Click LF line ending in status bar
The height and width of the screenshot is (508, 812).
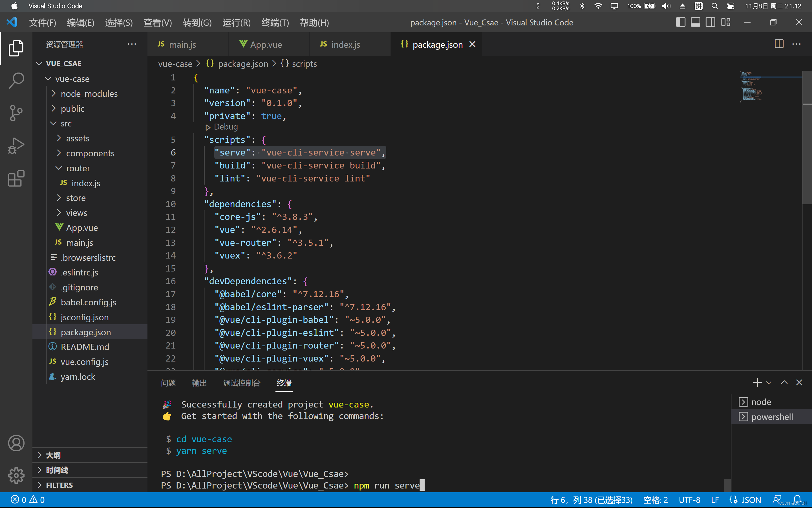[715, 500]
